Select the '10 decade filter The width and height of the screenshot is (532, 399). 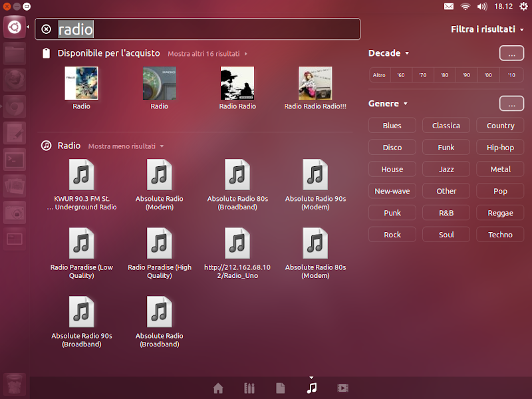coord(511,75)
